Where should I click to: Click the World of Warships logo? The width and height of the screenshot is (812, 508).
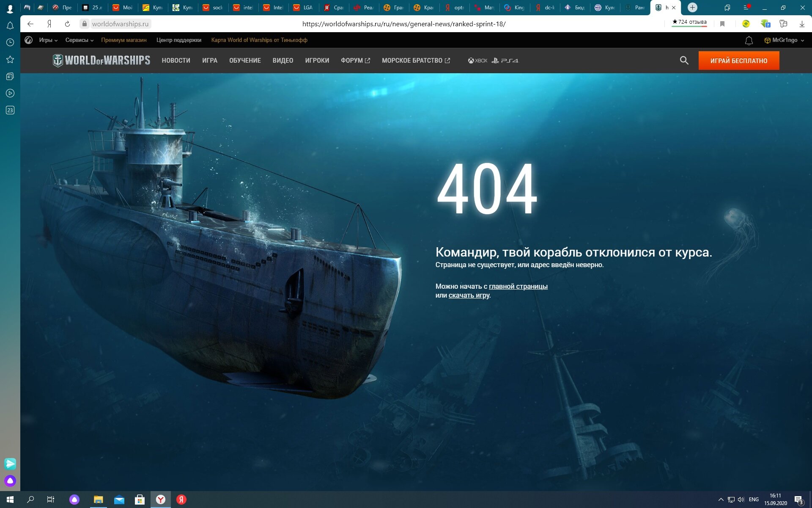(101, 61)
